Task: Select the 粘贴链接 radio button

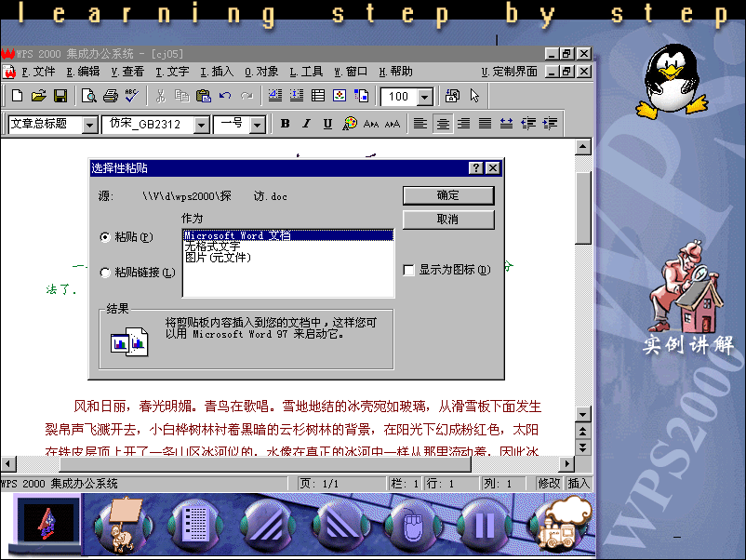Action: 105,273
